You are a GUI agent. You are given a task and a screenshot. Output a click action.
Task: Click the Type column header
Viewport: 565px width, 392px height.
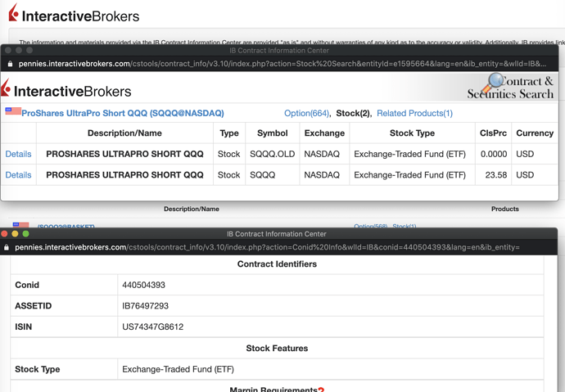pos(229,133)
